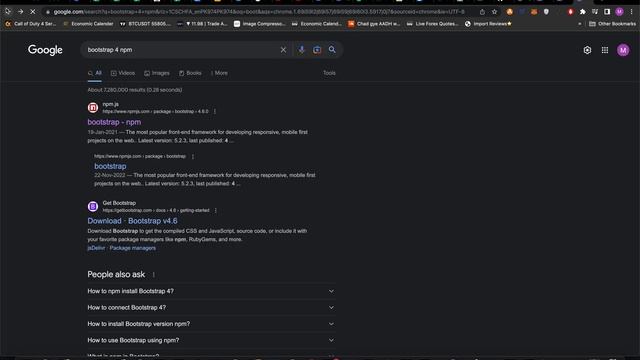Expand "How to npm install Bootstrap 4?"
Screen dimensions: 640x360
pos(211,291)
